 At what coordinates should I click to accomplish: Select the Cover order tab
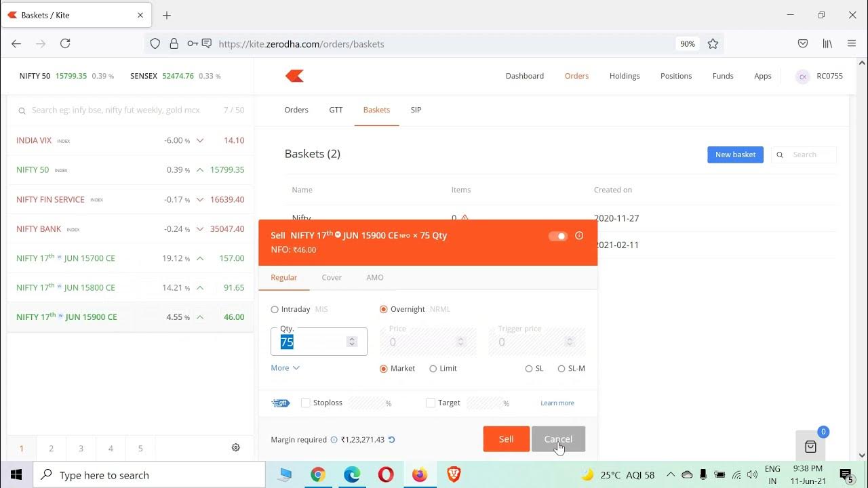(332, 277)
